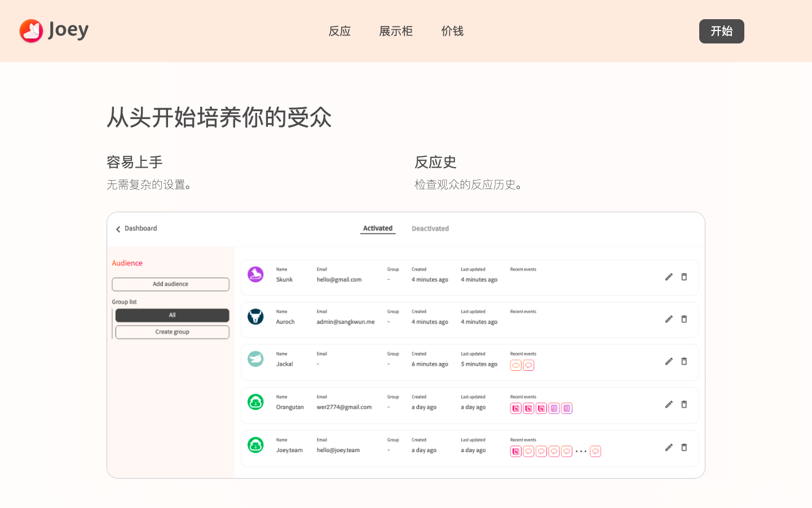Click the Create group button

[x=172, y=332]
